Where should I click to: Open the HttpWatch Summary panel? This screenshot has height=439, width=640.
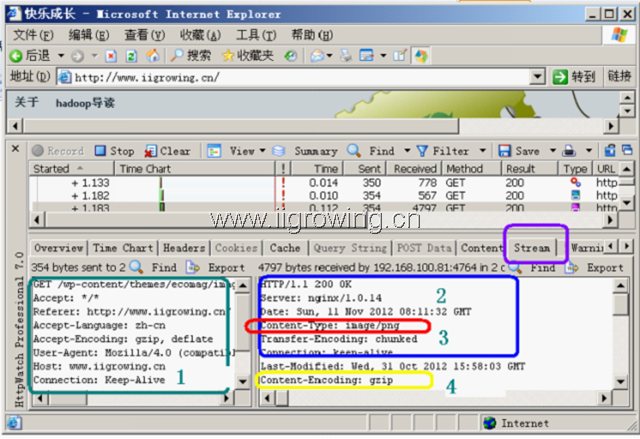click(305, 151)
